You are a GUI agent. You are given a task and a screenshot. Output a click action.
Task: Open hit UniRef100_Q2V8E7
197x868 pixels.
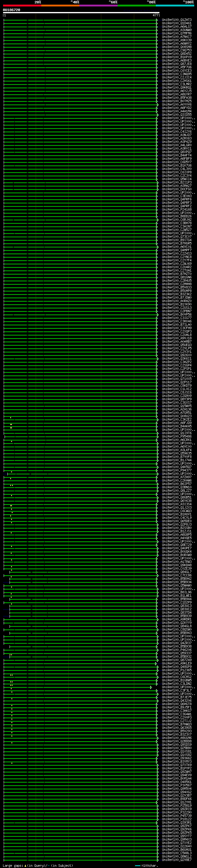click(177, 860)
